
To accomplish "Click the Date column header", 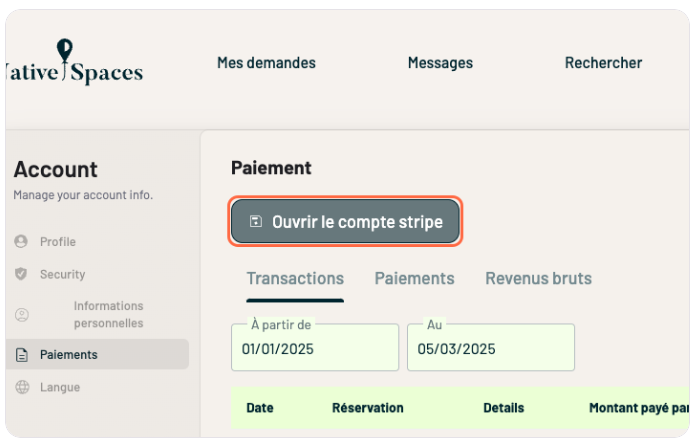I will [x=260, y=408].
